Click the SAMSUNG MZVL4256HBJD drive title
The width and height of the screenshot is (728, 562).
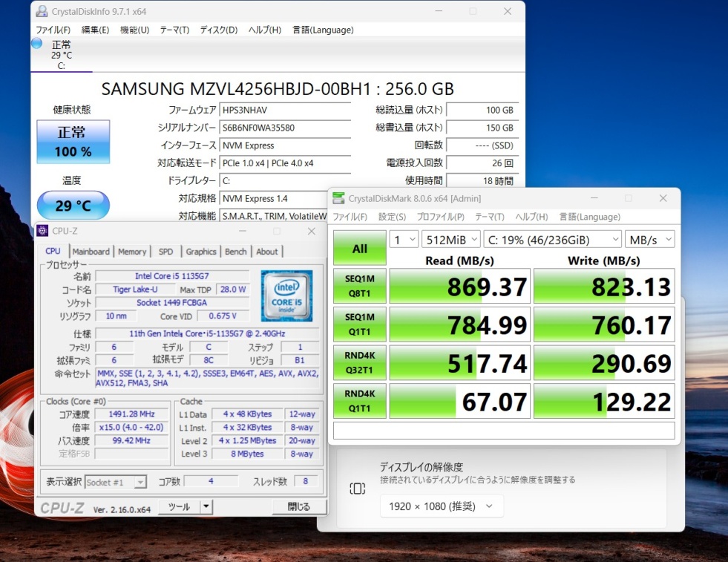(x=278, y=88)
